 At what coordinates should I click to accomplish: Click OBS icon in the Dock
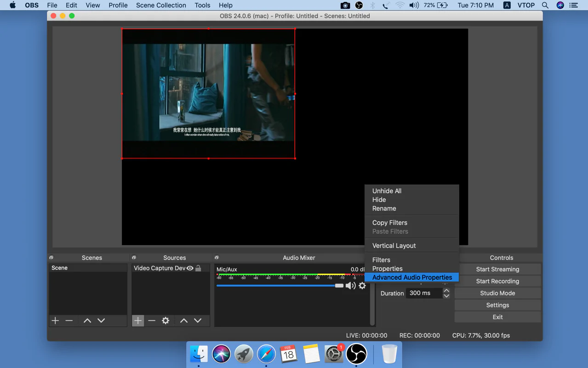point(356,354)
